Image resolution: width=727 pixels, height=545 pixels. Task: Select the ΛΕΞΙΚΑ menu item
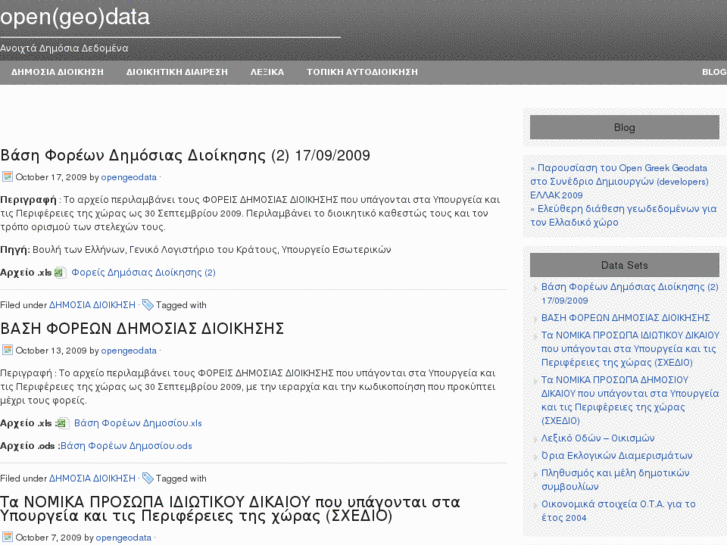point(267,72)
